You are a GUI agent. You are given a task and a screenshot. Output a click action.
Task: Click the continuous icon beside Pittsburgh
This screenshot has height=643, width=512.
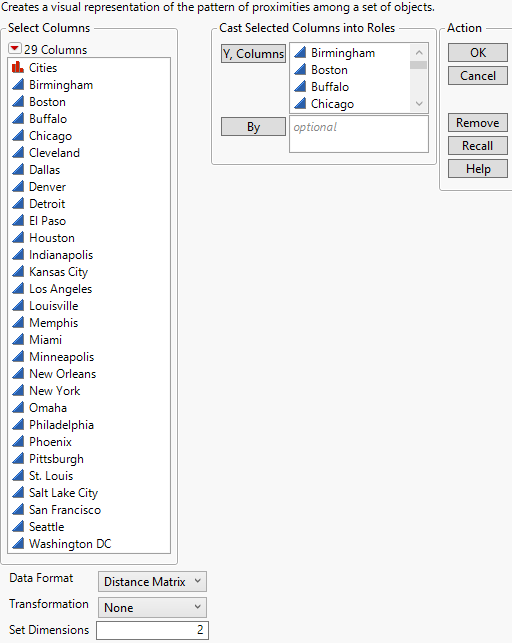pos(18,458)
